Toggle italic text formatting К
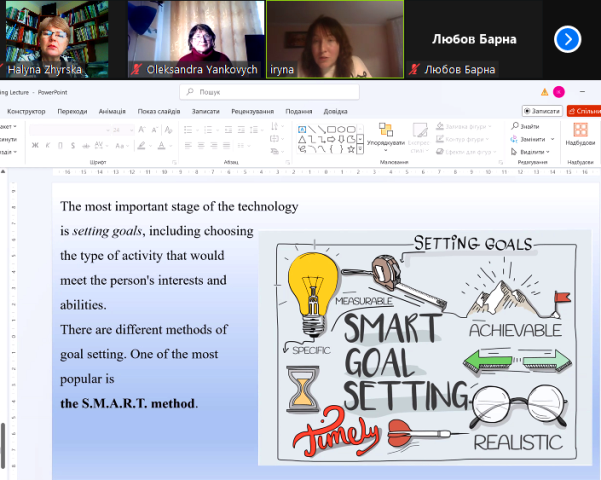Viewport: 601px width, 480px height. pos(47,145)
